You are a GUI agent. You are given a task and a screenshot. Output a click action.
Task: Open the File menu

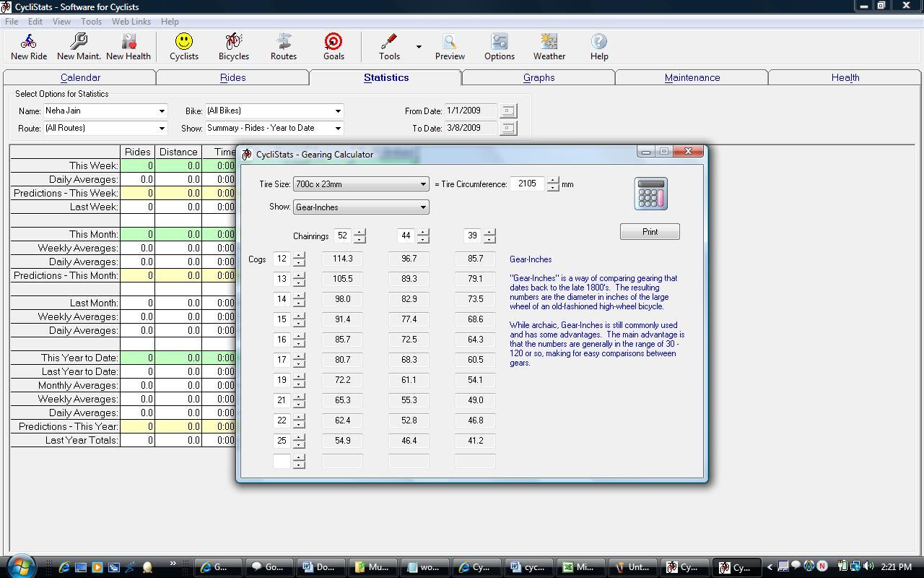point(12,22)
